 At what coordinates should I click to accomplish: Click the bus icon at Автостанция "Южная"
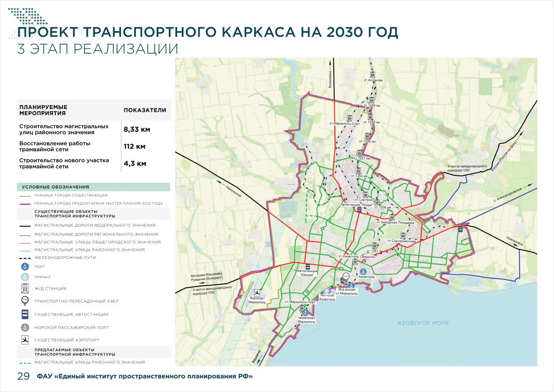coord(307,266)
